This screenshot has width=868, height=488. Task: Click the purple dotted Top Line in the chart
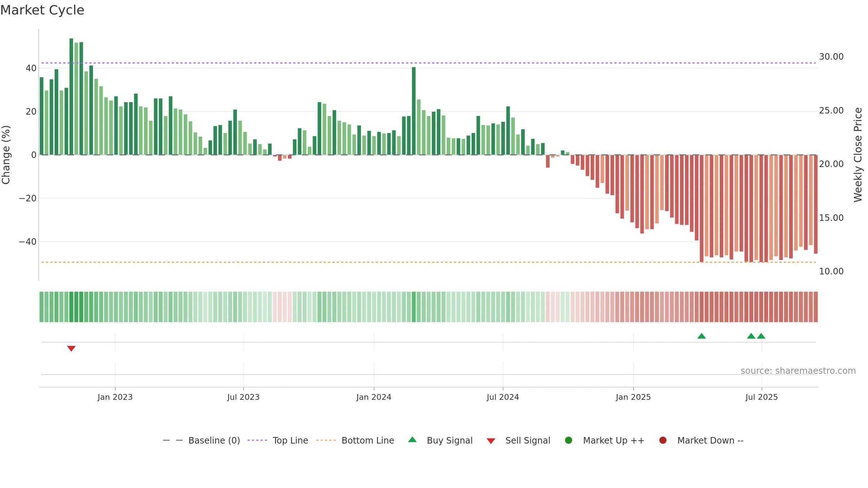point(429,63)
